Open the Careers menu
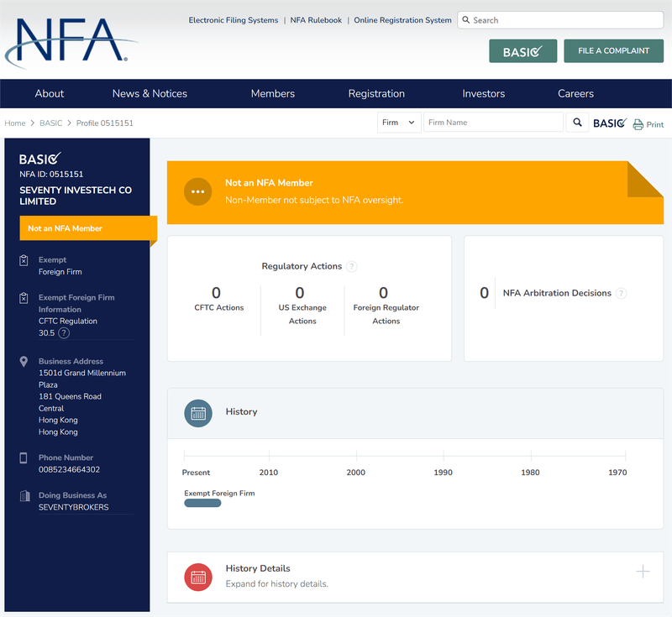 coord(575,93)
